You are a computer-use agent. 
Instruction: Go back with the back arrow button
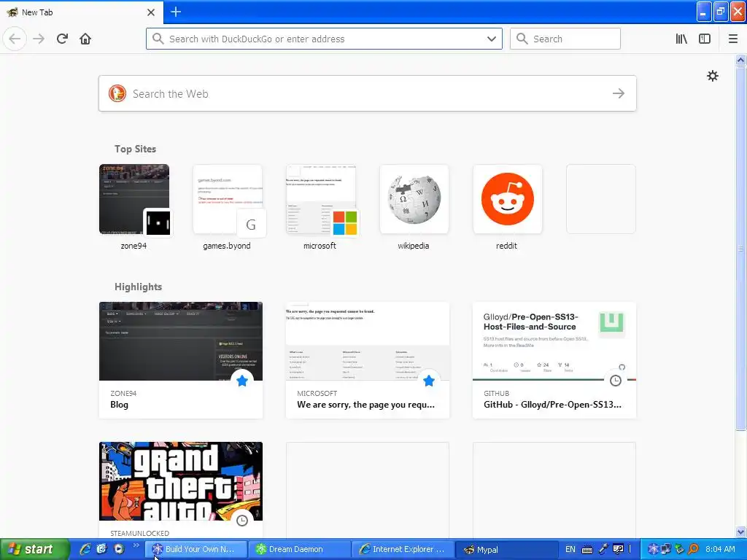(15, 39)
